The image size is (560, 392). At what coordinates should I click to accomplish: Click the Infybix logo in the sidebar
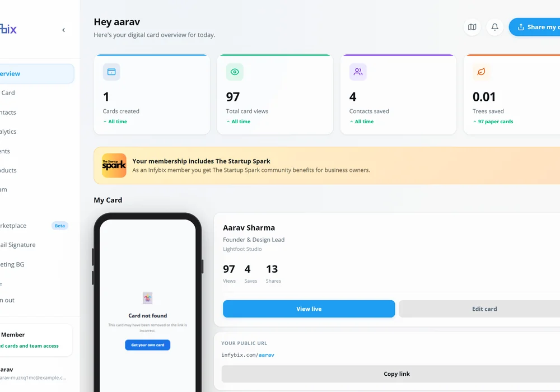tap(8, 29)
